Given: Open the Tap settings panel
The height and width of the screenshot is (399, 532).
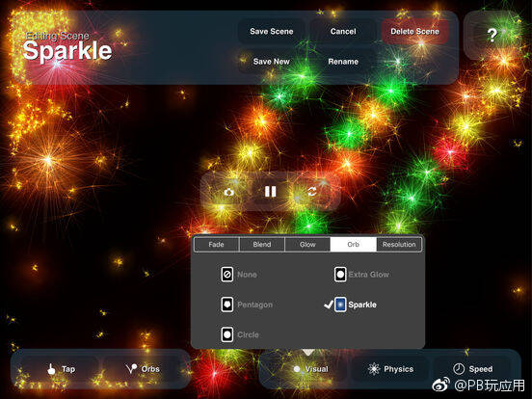Looking at the screenshot, I should [x=61, y=369].
